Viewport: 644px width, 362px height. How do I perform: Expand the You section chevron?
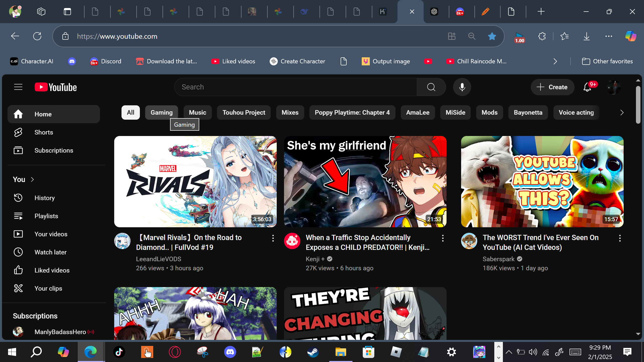(x=32, y=179)
